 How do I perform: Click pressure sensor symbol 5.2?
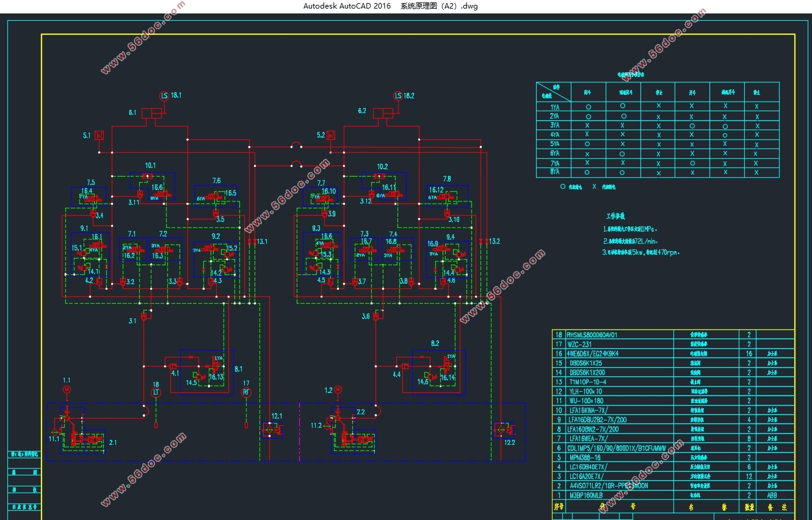(x=330, y=135)
